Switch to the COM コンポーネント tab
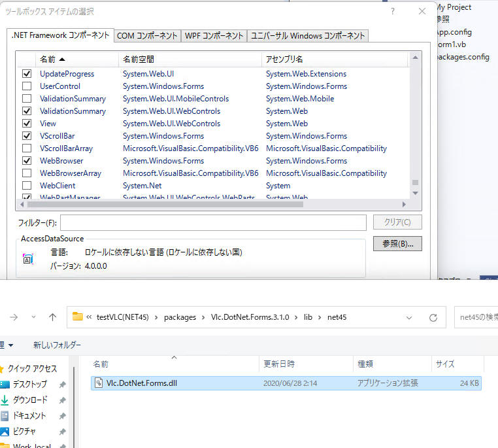This screenshot has width=498, height=448. 147,35
